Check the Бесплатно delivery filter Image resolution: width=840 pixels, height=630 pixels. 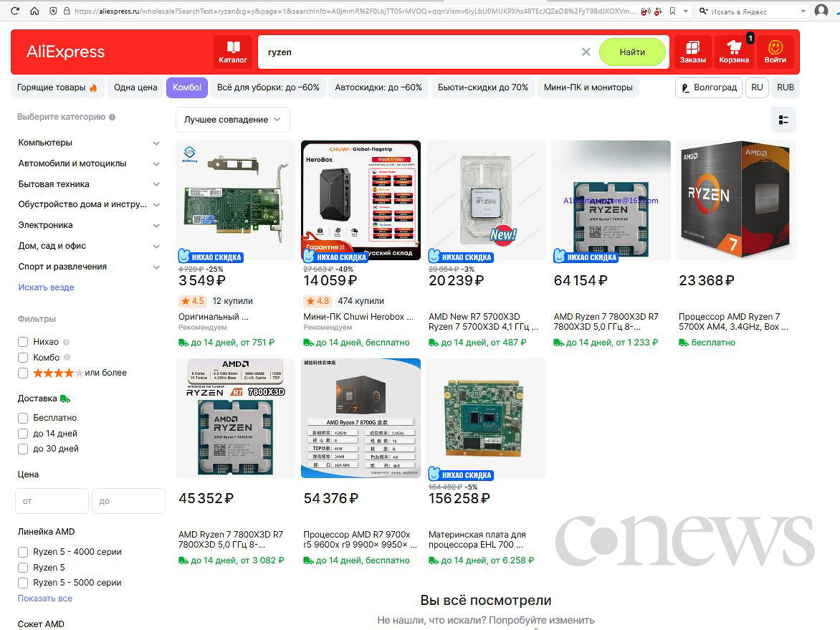coord(23,418)
